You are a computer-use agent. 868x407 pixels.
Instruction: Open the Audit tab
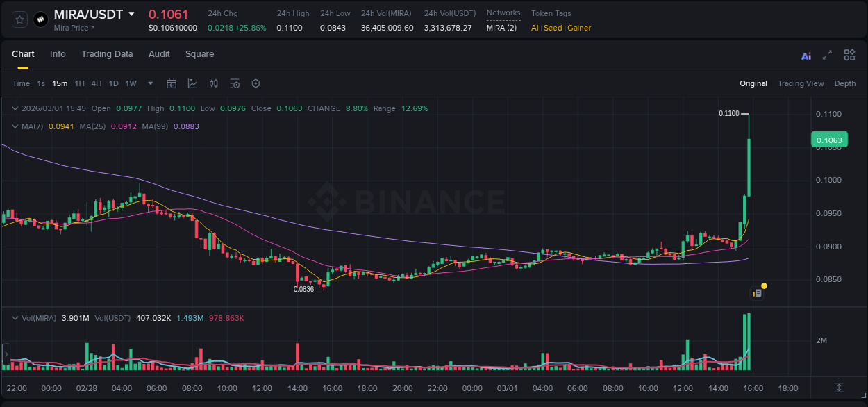(159, 54)
